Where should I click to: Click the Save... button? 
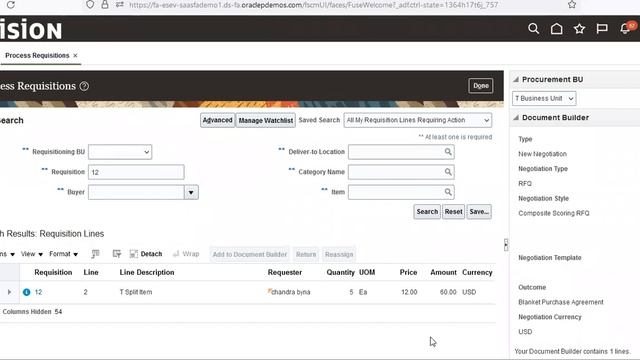pos(479,212)
